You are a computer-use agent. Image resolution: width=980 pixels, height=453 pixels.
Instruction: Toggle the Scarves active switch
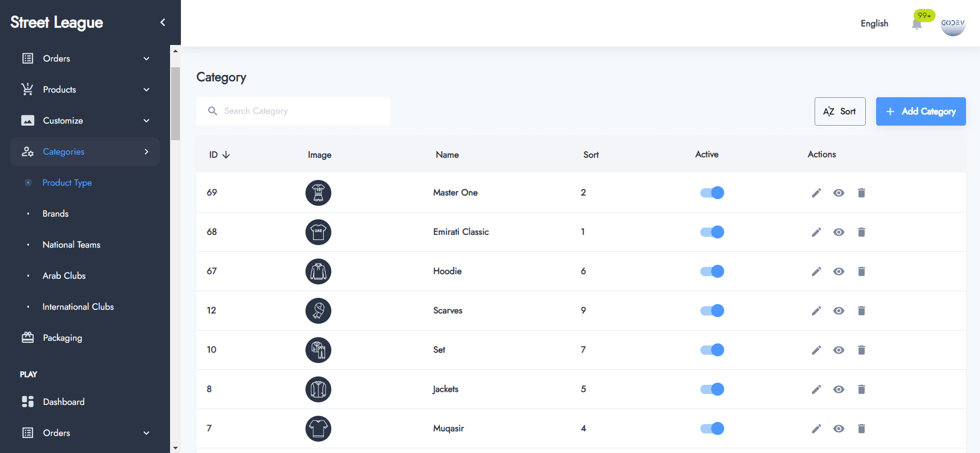click(712, 311)
